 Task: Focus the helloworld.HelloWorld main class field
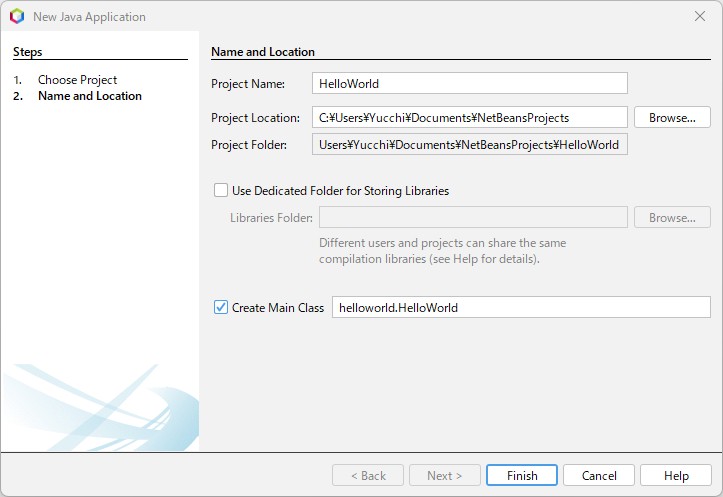520,308
